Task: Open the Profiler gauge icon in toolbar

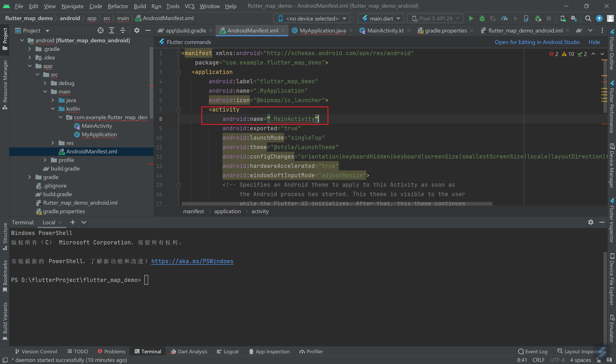Action: (504, 18)
